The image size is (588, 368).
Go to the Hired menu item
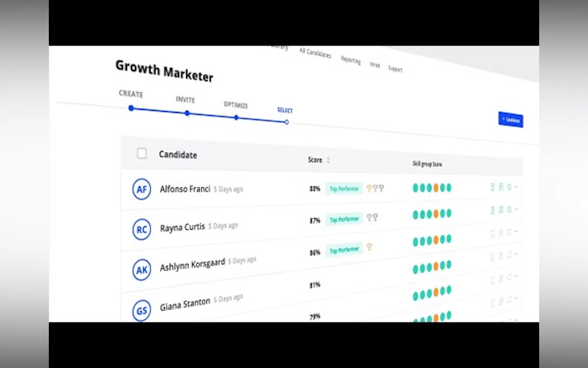(374, 65)
